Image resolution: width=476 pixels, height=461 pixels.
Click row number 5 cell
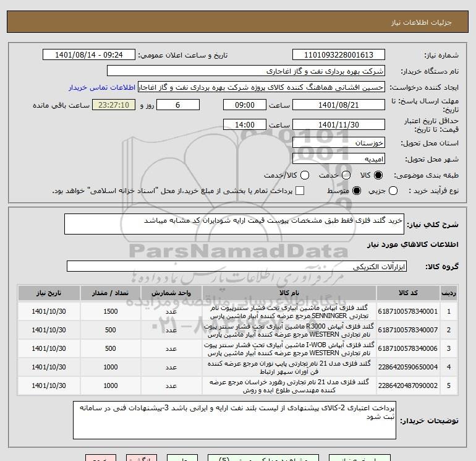449,386
